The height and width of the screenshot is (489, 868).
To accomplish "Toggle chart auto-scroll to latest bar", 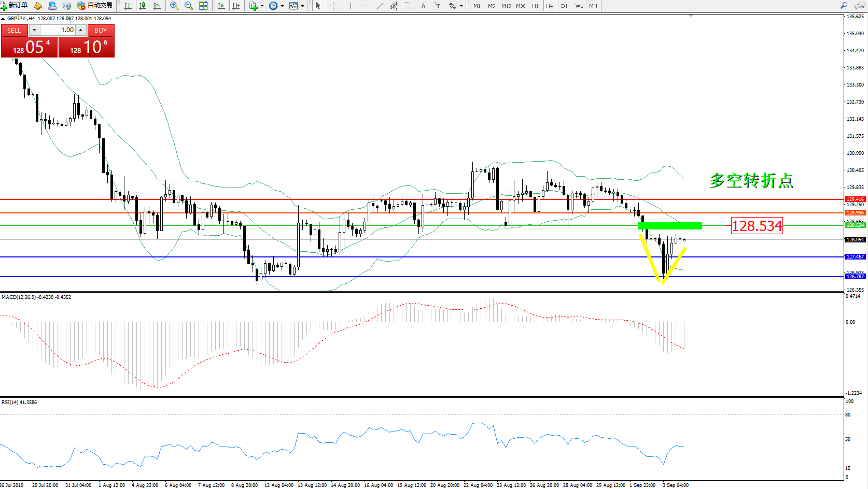I will tap(221, 6).
